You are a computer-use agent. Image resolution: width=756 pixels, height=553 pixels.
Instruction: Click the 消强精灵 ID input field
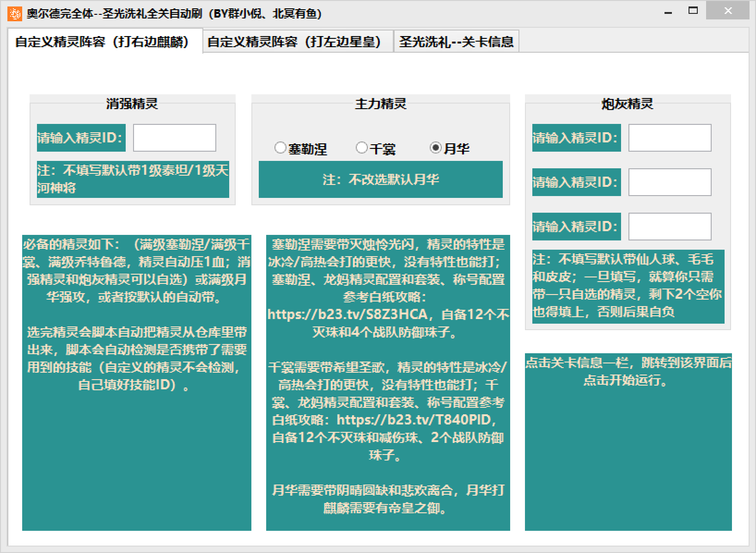coord(175,138)
